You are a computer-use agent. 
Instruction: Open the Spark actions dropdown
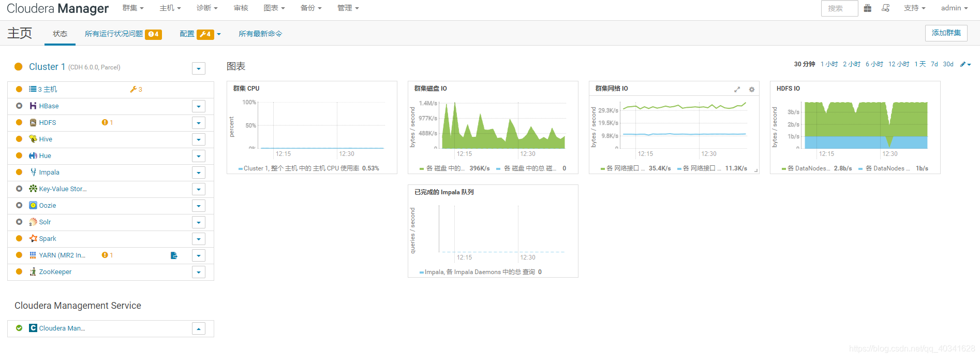pos(199,239)
